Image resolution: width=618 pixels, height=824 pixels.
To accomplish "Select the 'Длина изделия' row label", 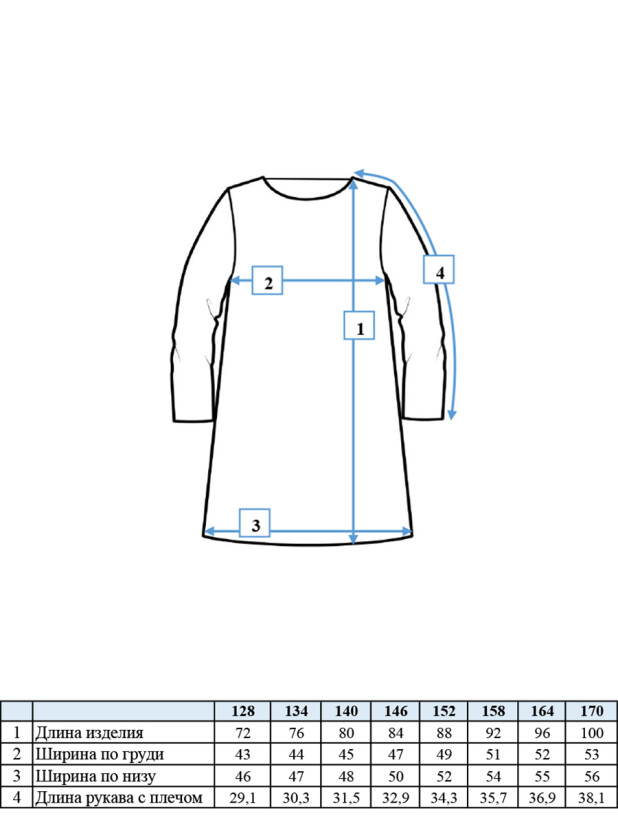I will [x=89, y=733].
